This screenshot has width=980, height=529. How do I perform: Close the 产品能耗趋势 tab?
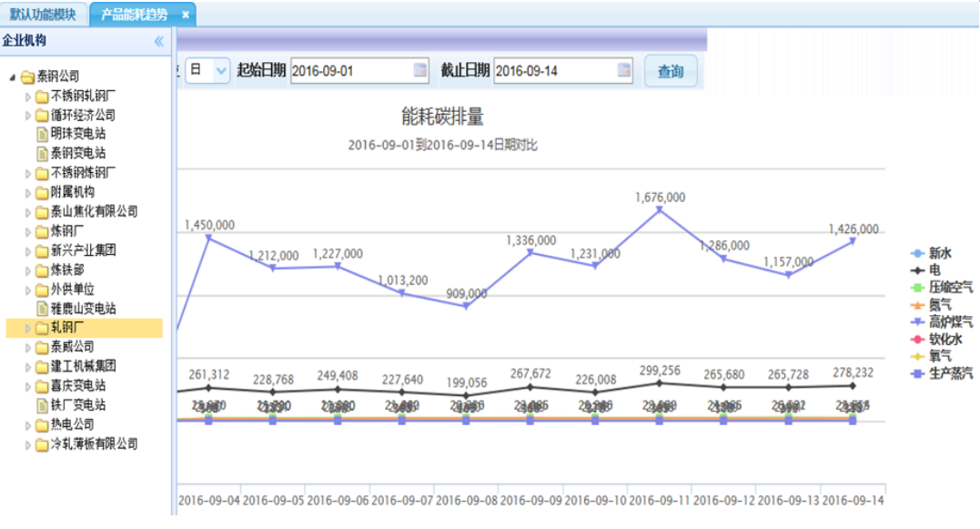[186, 15]
